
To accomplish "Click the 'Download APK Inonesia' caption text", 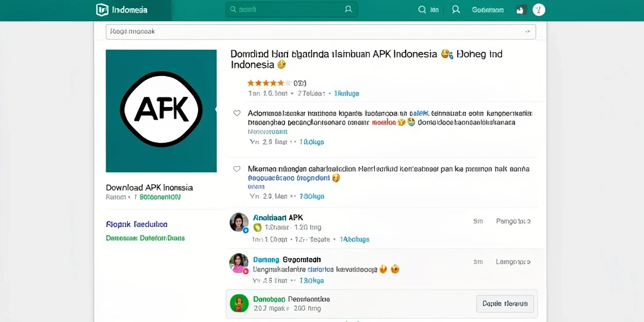I will tap(150, 187).
